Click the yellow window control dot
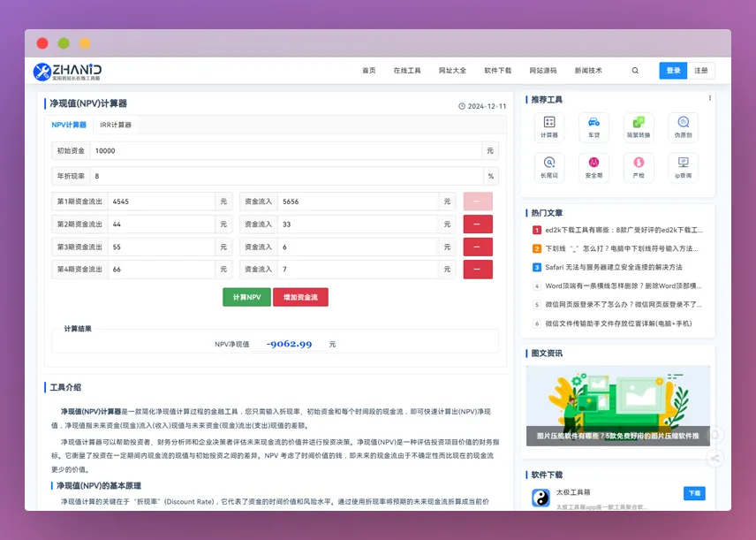Viewport: 756px width, 540px height. [85, 43]
